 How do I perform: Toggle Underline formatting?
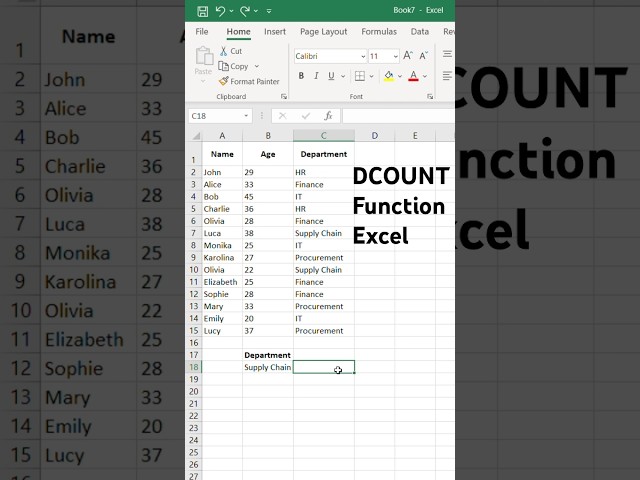pos(331,76)
